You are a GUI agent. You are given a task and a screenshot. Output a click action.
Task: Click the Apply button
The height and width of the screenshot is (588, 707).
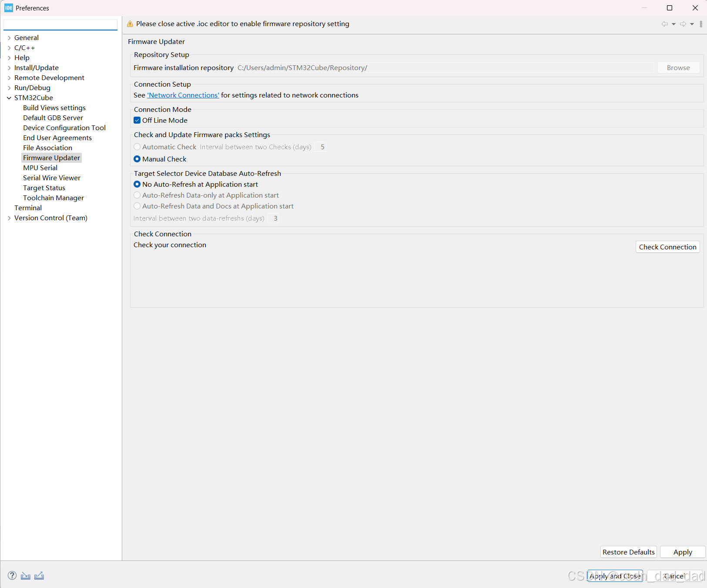coord(682,552)
